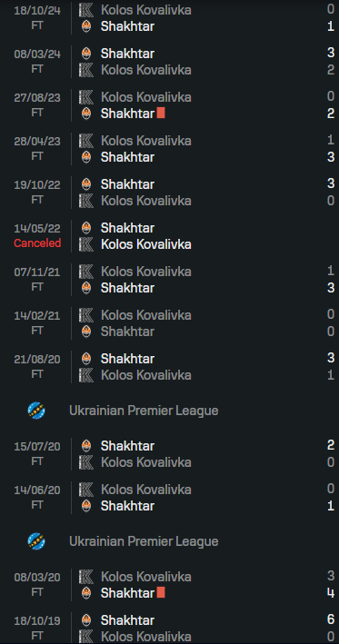Click the Canceled status label
The height and width of the screenshot is (644, 339).
pyautogui.click(x=37, y=243)
